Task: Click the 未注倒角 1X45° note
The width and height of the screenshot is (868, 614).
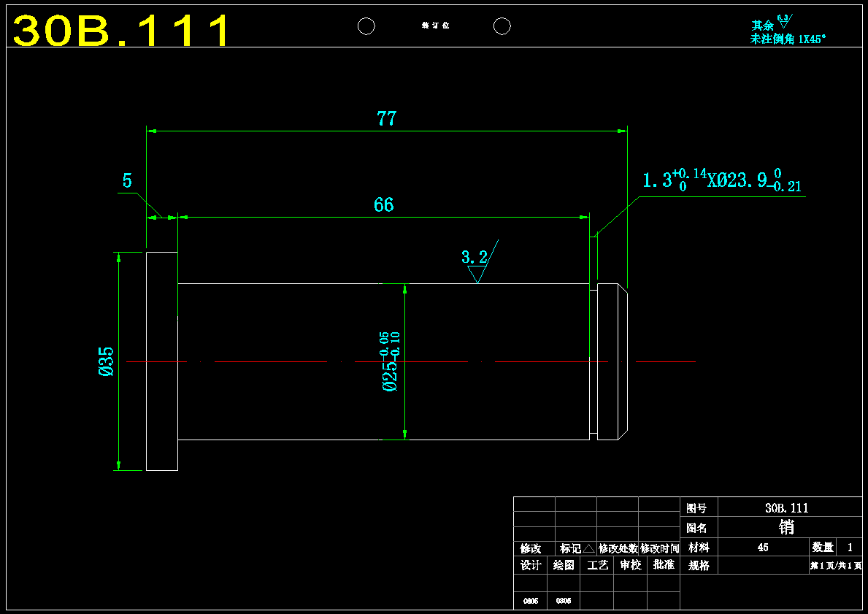Action: [788, 39]
